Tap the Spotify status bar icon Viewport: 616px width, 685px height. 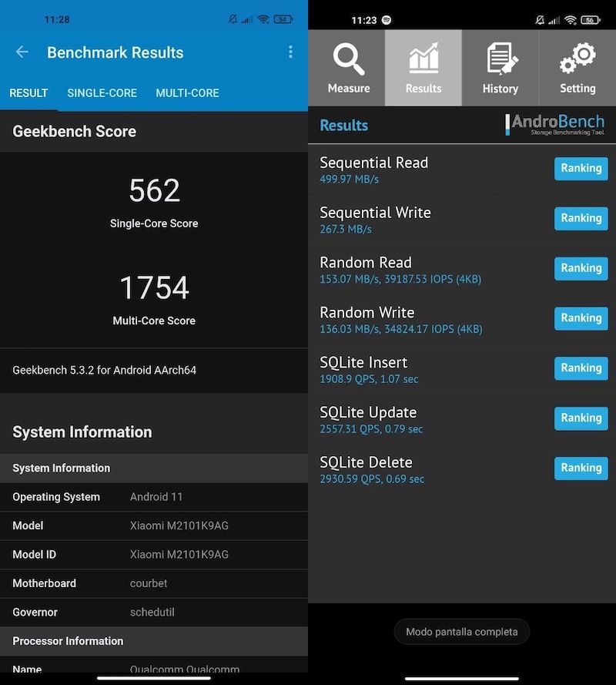tap(386, 19)
